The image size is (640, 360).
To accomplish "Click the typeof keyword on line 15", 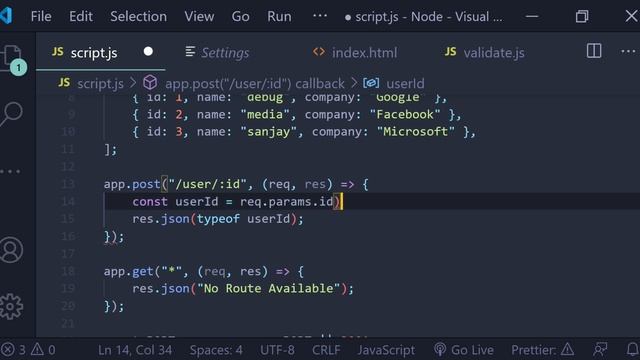I will 218,219.
